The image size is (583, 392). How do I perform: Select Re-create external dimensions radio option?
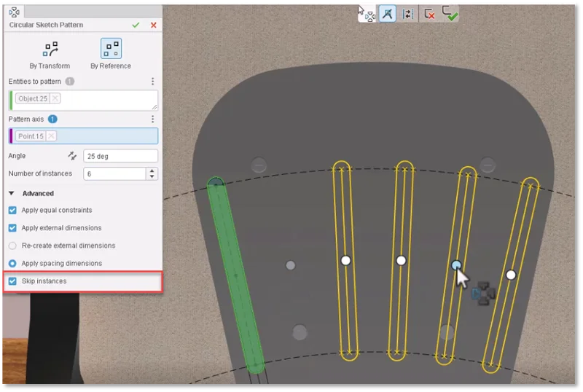point(12,246)
